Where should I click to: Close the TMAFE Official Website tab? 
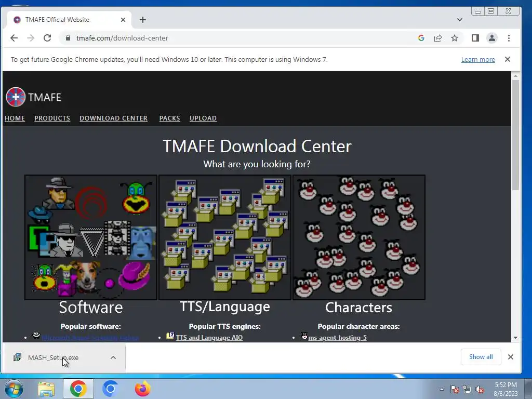(123, 20)
